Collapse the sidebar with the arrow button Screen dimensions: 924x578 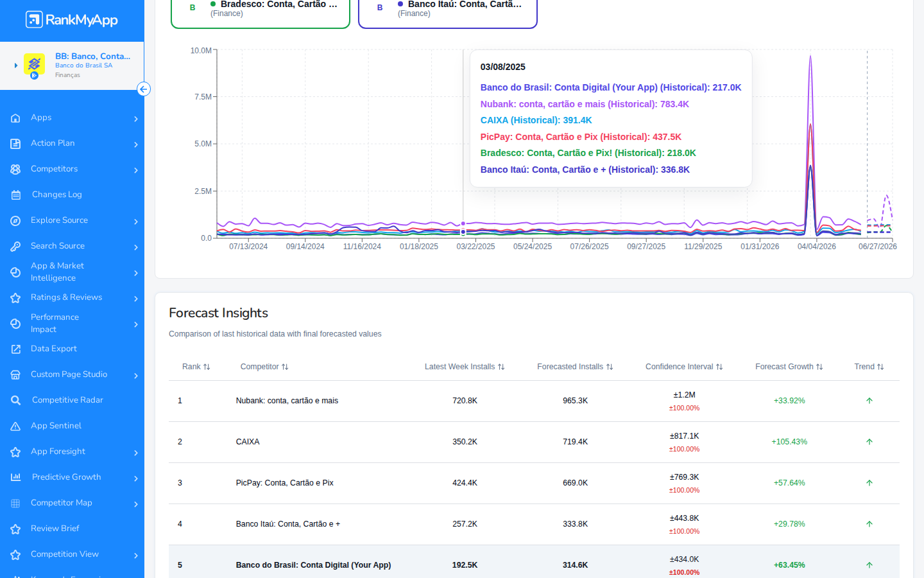point(144,89)
